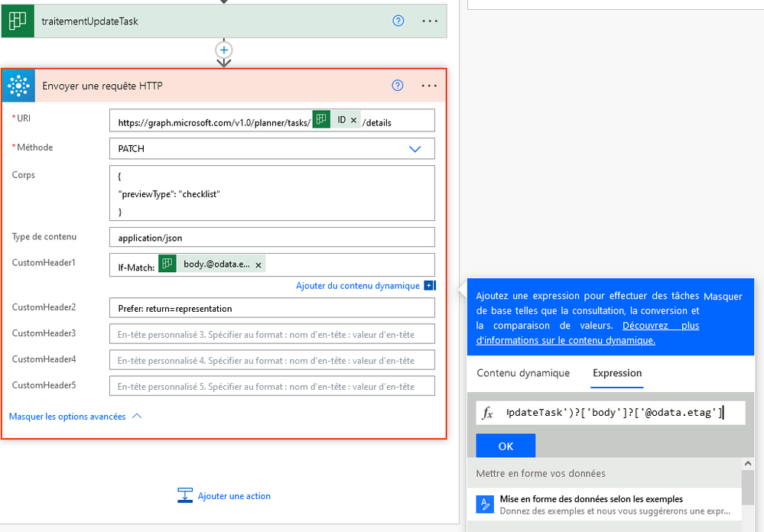This screenshot has height=532, width=764.
Task: Click Masquer in the expression help banner
Action: [723, 297]
